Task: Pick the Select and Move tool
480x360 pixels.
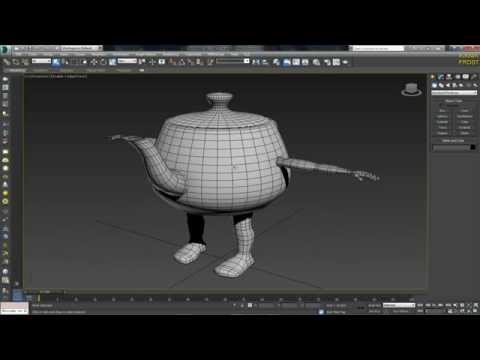Action: click(94, 62)
